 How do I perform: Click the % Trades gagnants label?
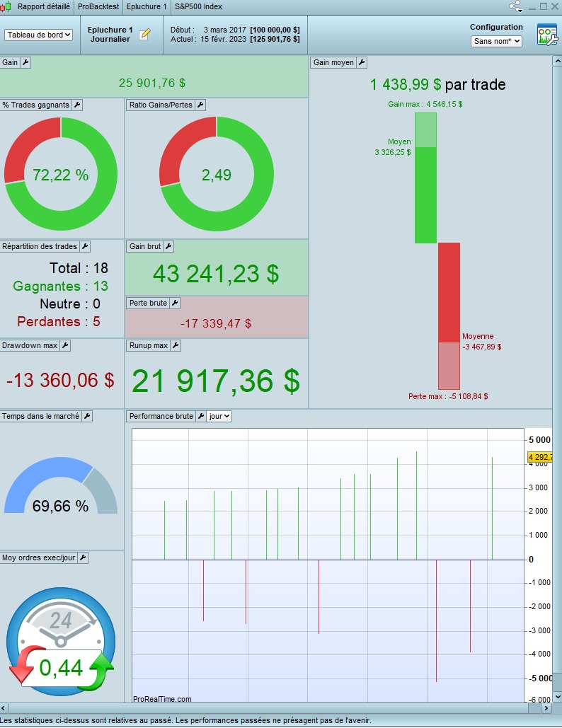(36, 105)
